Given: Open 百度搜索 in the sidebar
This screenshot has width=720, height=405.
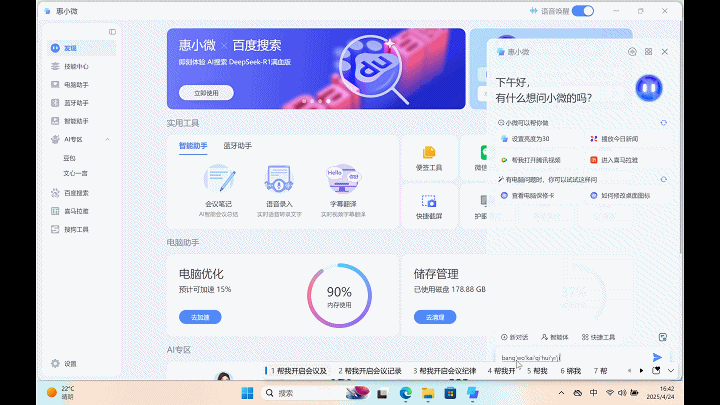Looking at the screenshot, I should (81, 193).
